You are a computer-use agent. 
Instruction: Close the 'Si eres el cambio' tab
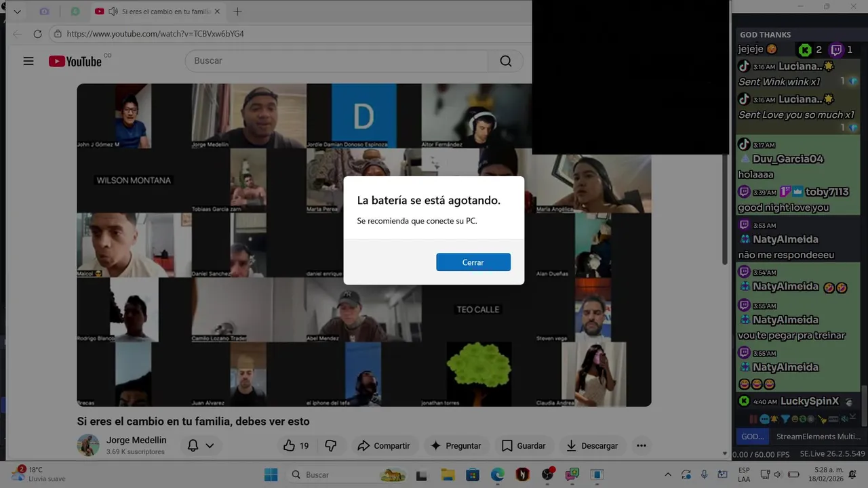(217, 12)
